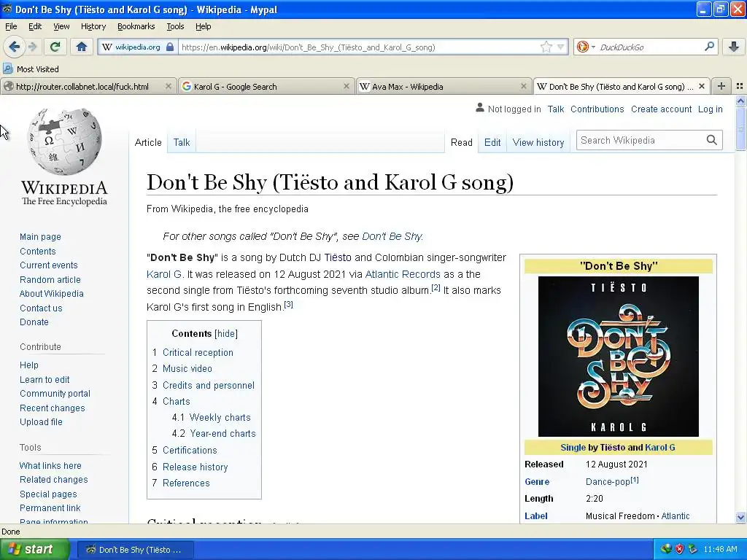Open a new tab with the plus button
Image resolution: width=747 pixels, height=560 pixels.
click(721, 86)
